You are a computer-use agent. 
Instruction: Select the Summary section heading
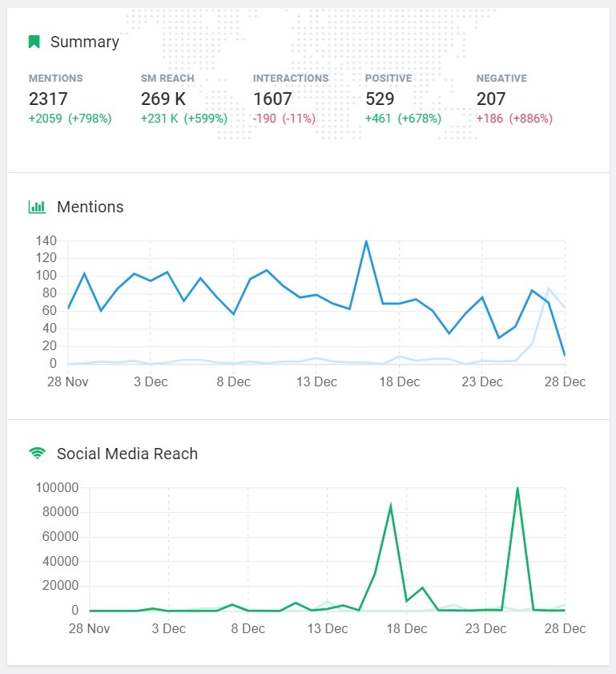click(x=84, y=42)
